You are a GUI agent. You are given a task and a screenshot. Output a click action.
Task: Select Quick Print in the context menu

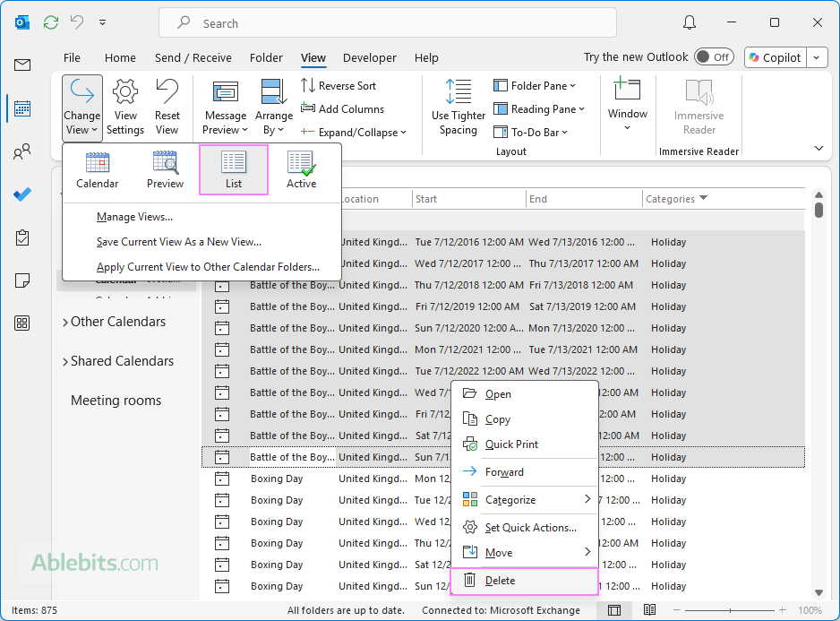[524, 444]
